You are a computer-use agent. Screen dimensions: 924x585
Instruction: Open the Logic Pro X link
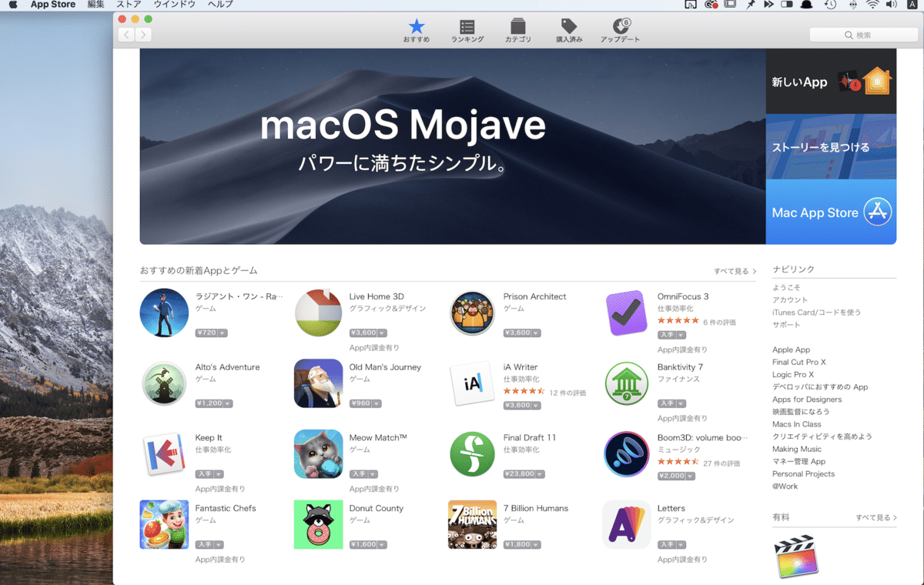point(792,374)
